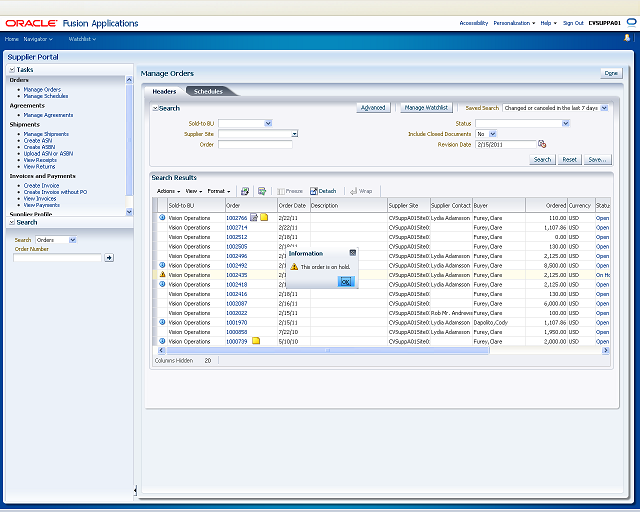Click into the Order Number input field
The height and width of the screenshot is (512, 640).
[57, 258]
